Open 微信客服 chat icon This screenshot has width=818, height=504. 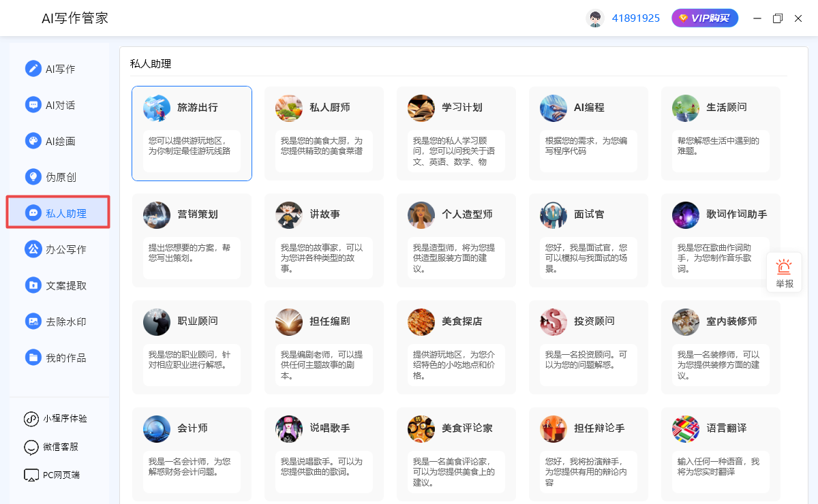click(x=31, y=447)
